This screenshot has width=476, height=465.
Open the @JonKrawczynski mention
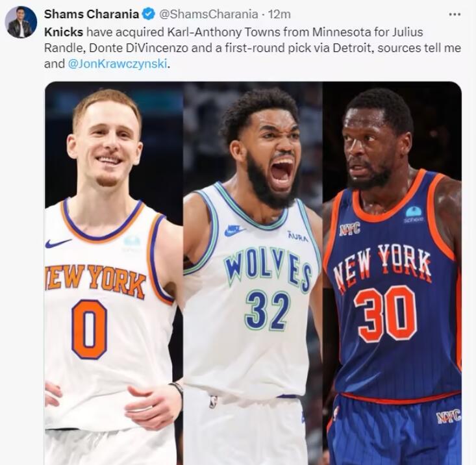(x=118, y=64)
